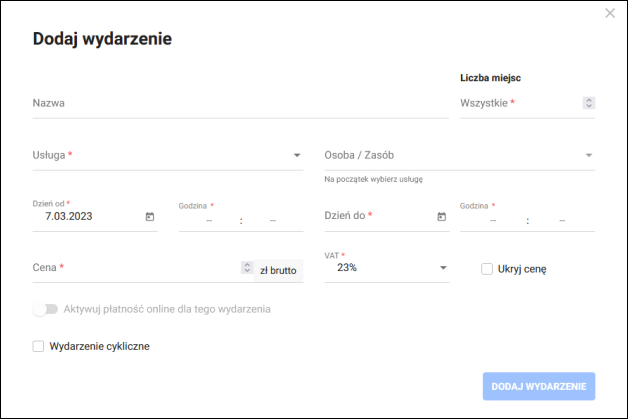The height and width of the screenshot is (419, 628).
Task: Set the end Godzina minutes field
Action: pos(562,220)
